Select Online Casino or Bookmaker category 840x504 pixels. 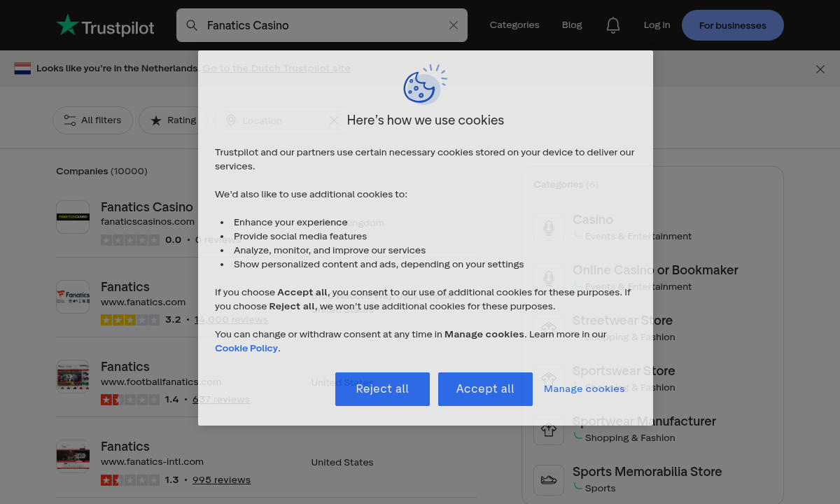655,270
